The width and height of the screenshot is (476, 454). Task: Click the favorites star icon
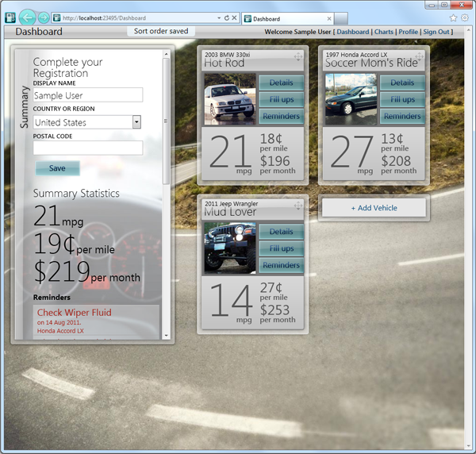click(453, 18)
